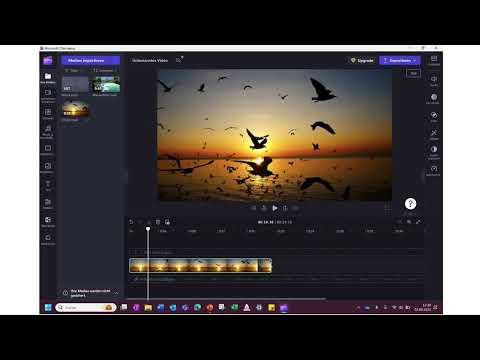Zoom in the timeline
This screenshot has height=360, width=480.
tap(409, 222)
